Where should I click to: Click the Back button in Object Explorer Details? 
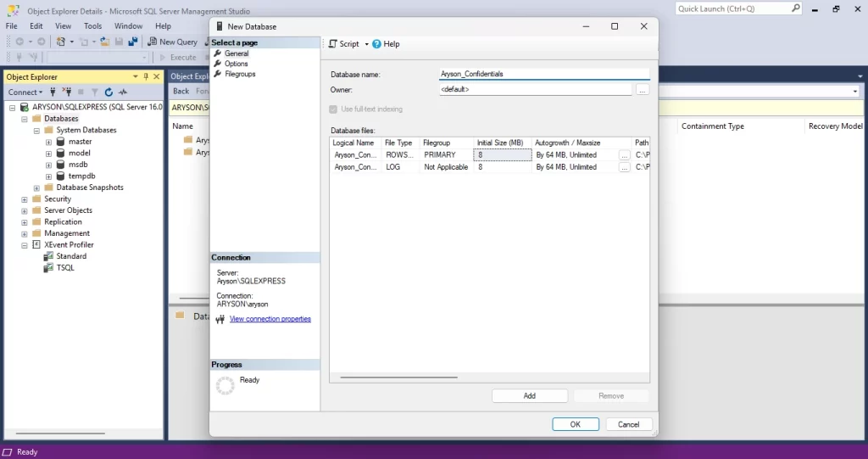click(x=181, y=91)
